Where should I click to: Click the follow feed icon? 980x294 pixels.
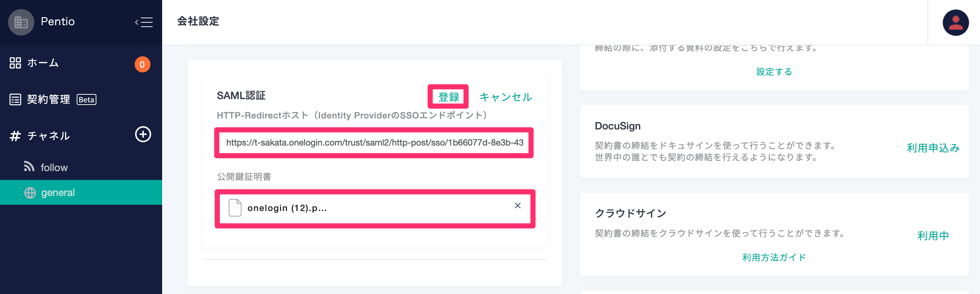[x=29, y=166]
